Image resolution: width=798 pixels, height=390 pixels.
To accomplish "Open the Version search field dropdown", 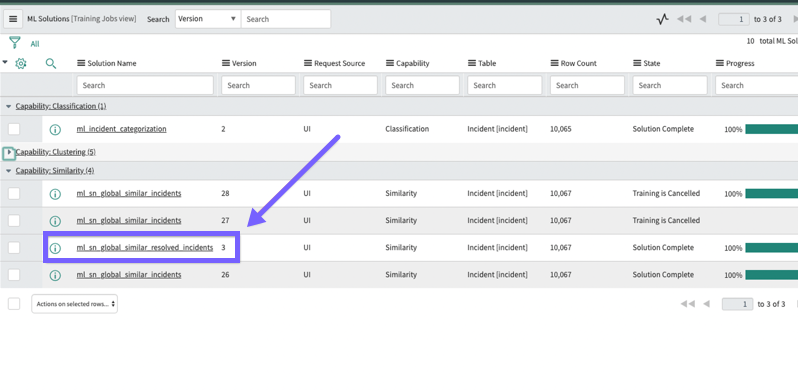I will coord(208,19).
